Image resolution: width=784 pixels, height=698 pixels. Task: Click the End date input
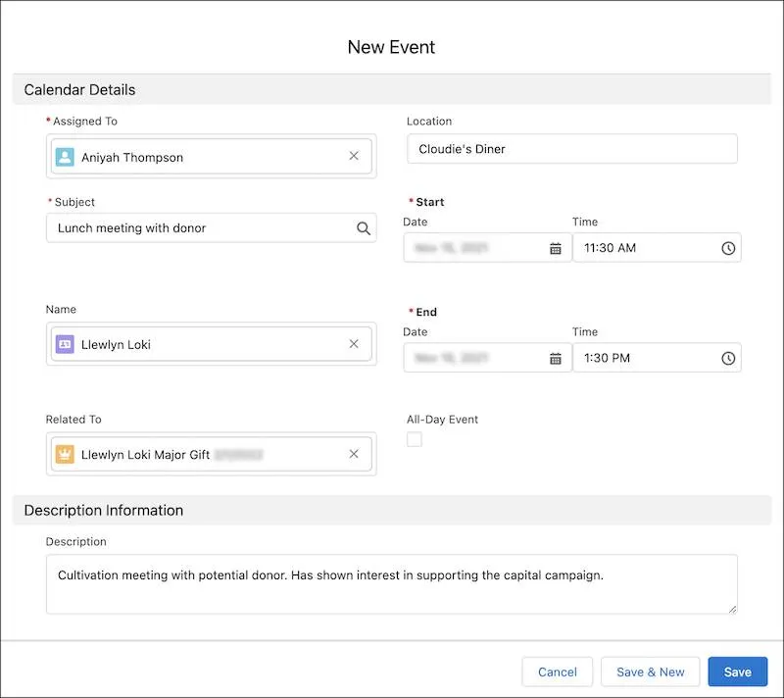click(x=487, y=358)
